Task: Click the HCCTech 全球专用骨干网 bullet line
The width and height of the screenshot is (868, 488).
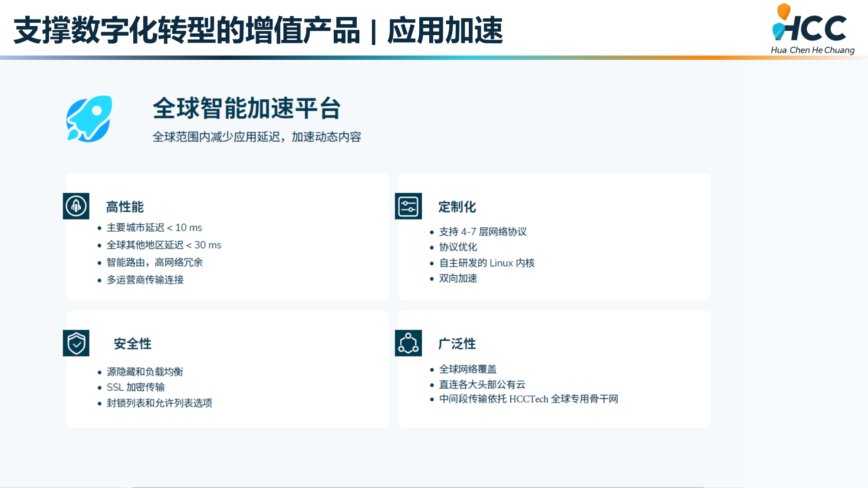Action: 528,399
